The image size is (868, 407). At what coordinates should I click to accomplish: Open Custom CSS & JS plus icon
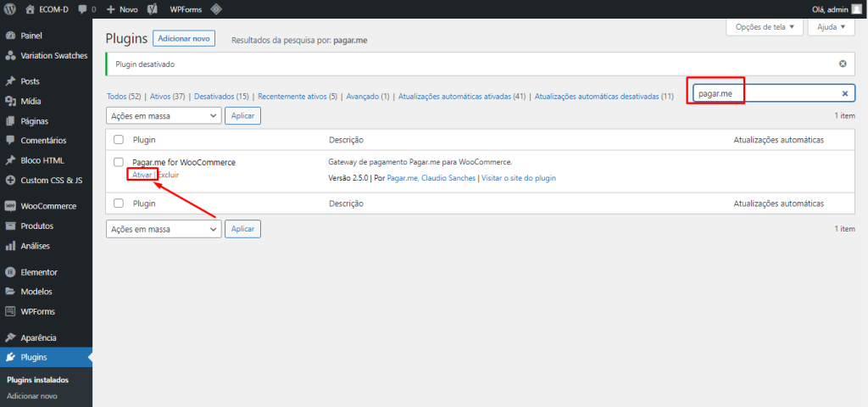click(x=10, y=180)
